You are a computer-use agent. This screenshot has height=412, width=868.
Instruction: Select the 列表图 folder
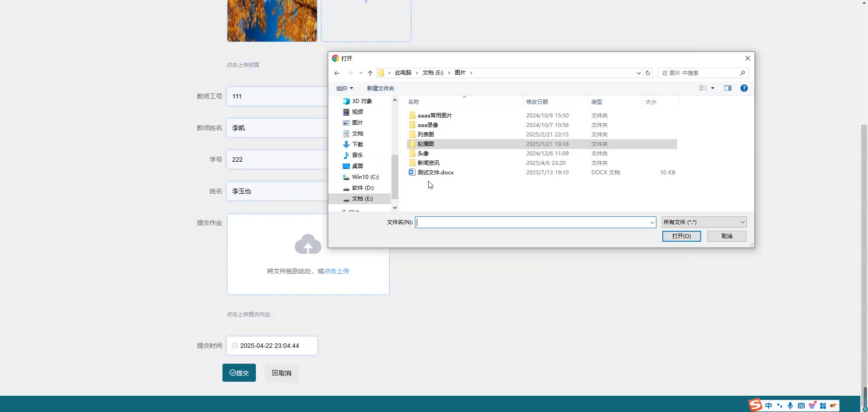click(x=542, y=135)
